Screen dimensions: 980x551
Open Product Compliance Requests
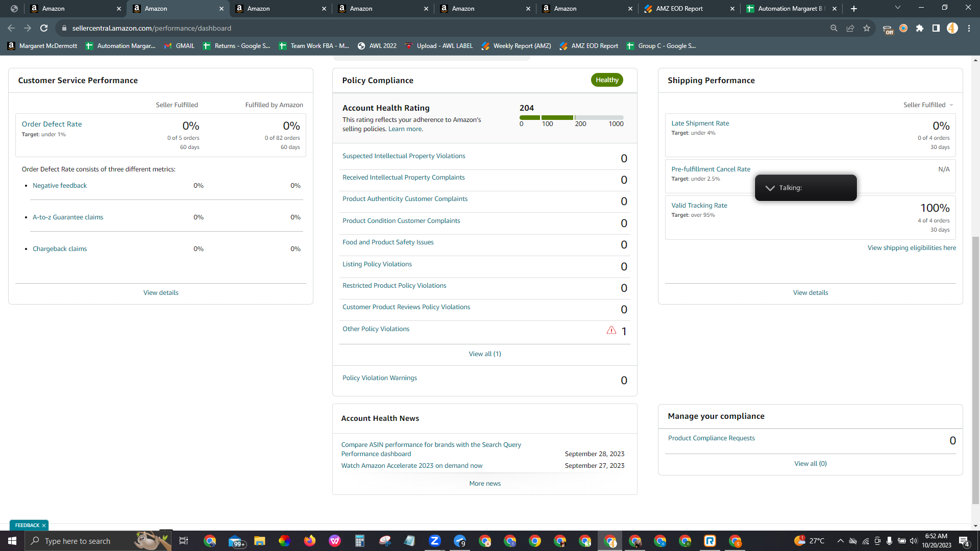711,438
